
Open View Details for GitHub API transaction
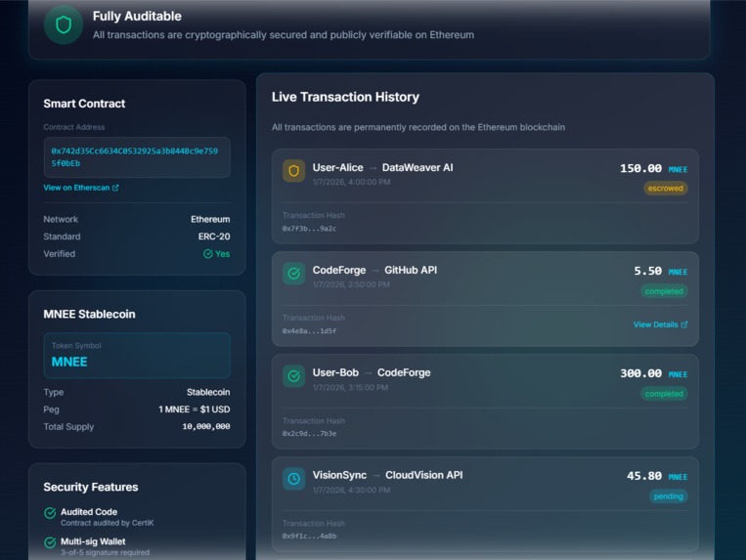point(660,324)
